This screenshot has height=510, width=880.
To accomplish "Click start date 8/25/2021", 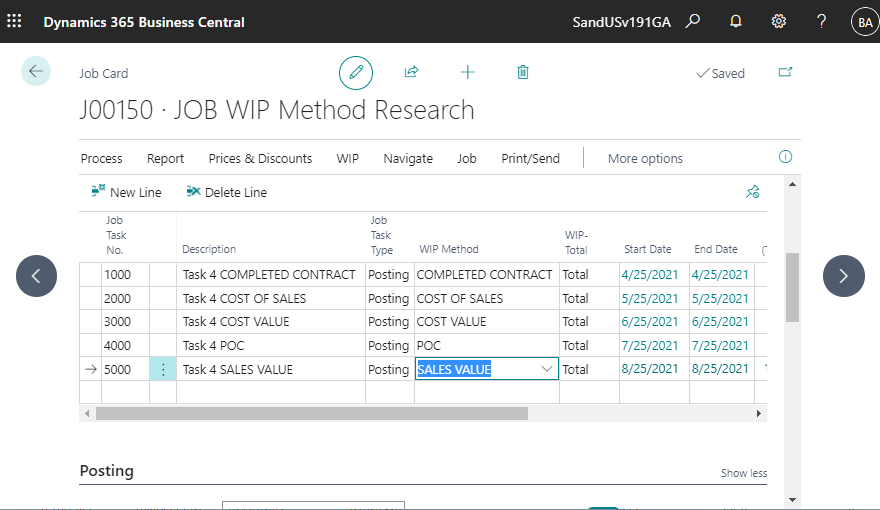I will (x=649, y=369).
